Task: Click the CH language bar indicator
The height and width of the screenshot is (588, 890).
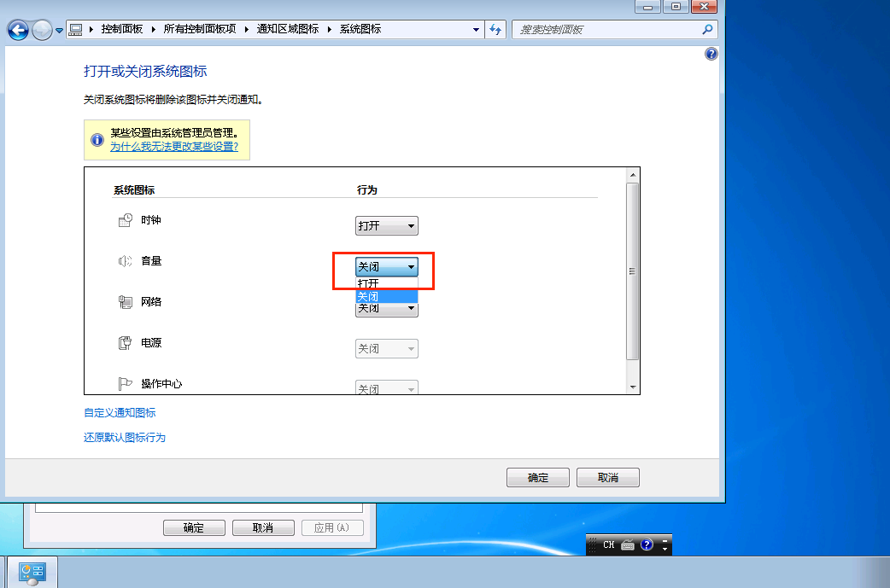Action: click(x=608, y=544)
